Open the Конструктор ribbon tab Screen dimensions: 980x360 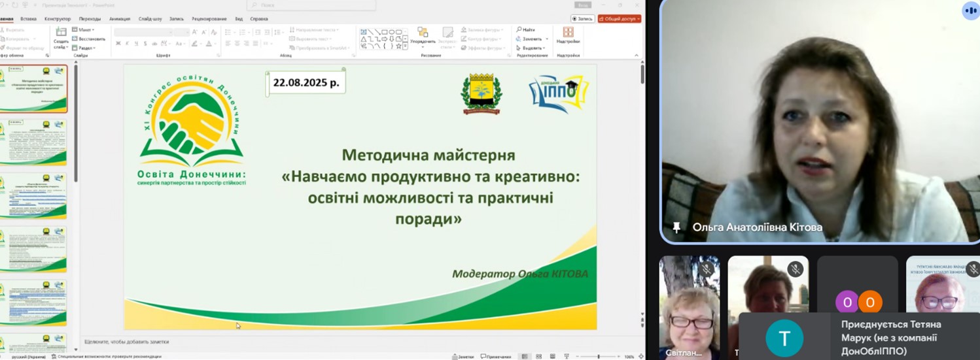click(x=58, y=19)
